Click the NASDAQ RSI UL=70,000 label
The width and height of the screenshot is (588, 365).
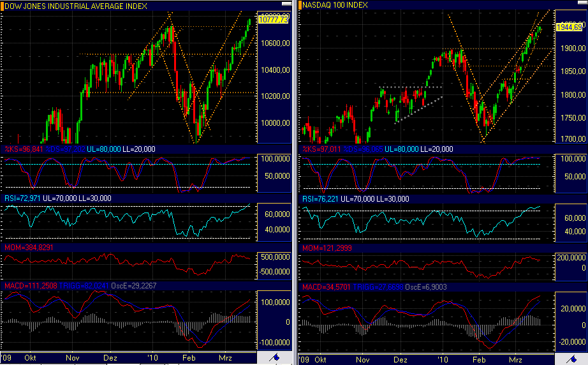[x=358, y=199]
